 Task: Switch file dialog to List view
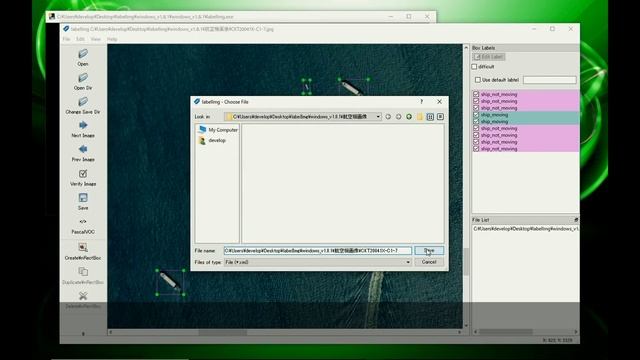430,117
